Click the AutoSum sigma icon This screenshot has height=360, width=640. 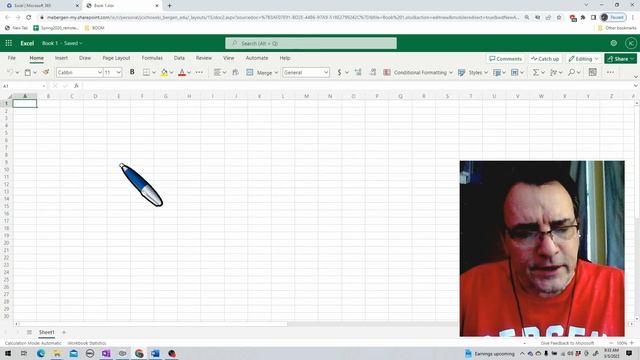[x=536, y=72]
